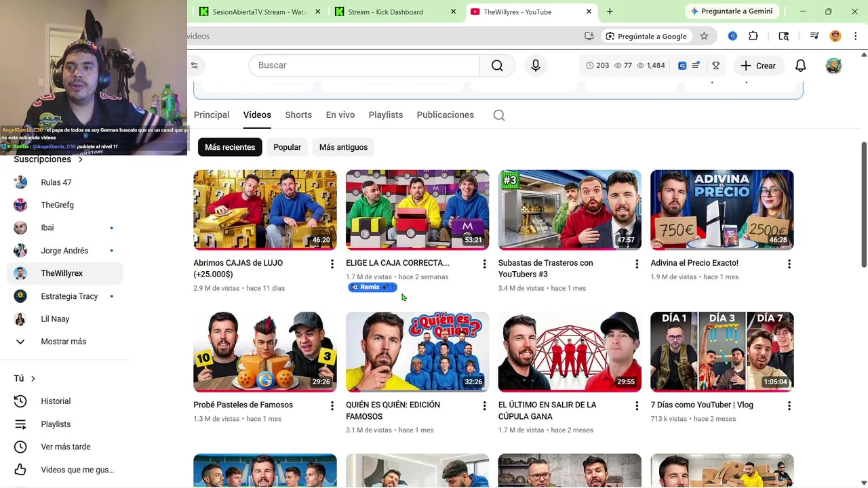Open the Lil Naay subscription
Viewport: 868px width, 488px height.
[64, 319]
